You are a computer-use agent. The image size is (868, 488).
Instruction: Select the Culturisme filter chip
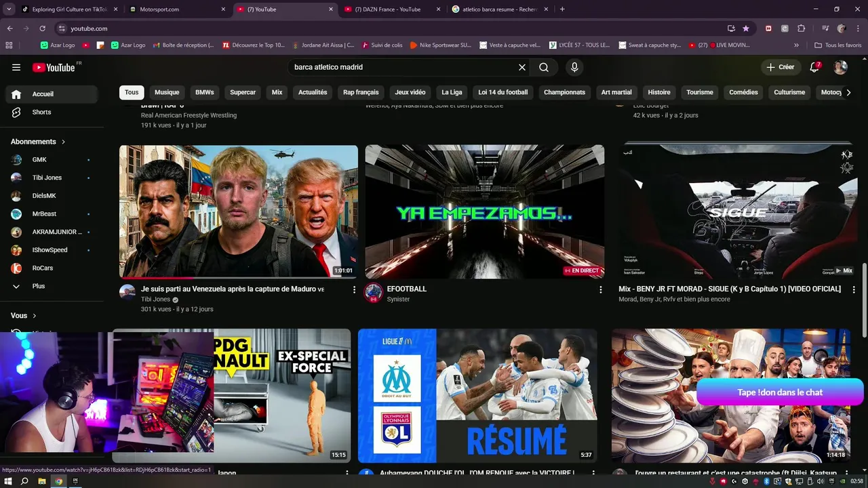tap(789, 92)
